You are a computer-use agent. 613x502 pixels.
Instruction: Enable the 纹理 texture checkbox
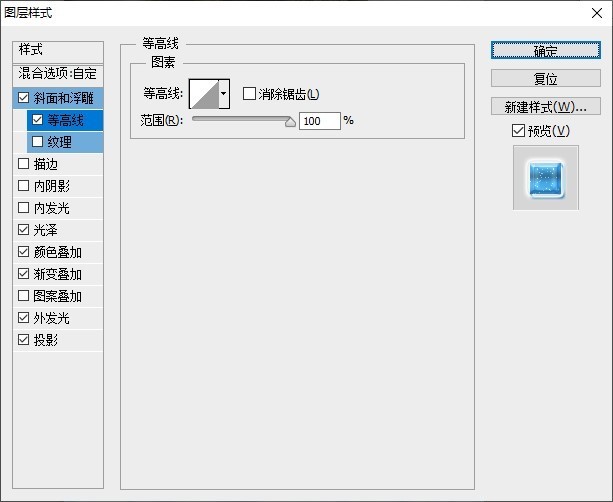[38, 142]
